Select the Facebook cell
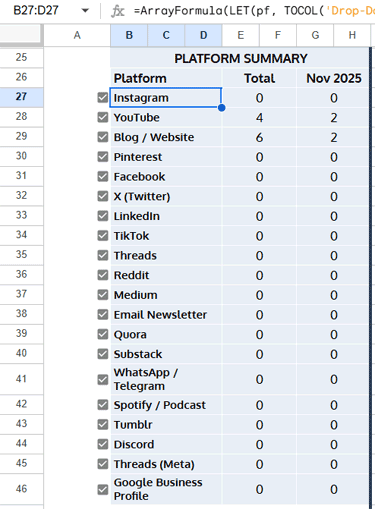 [166, 176]
